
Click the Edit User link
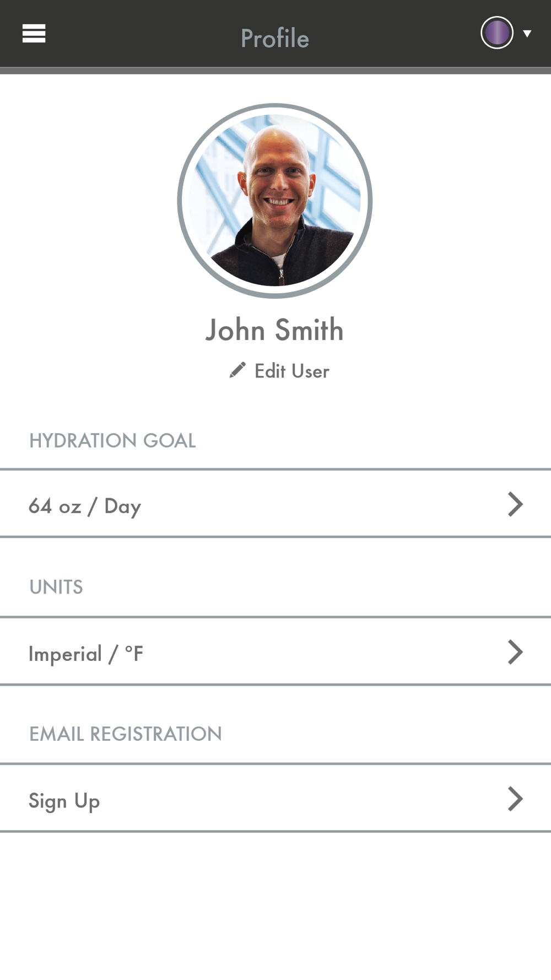pyautogui.click(x=291, y=371)
